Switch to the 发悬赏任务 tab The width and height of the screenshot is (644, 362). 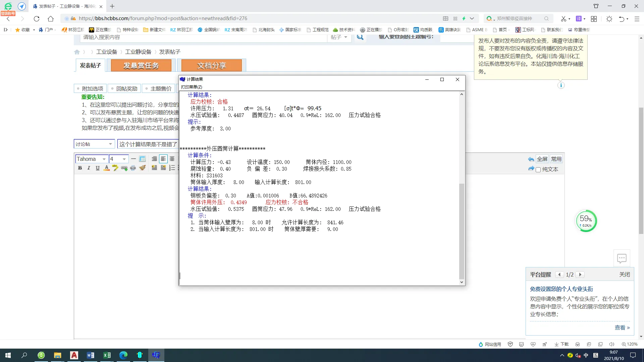point(141,65)
